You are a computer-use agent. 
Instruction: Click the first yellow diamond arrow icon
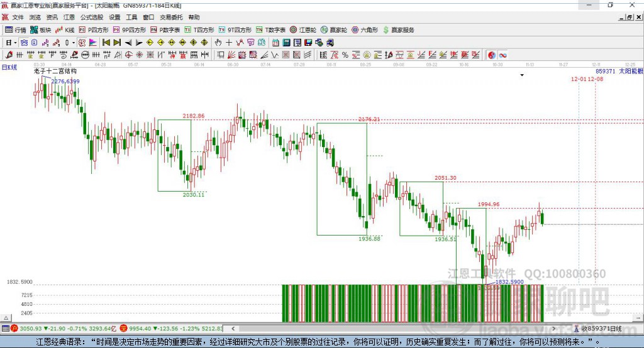[x=150, y=43]
